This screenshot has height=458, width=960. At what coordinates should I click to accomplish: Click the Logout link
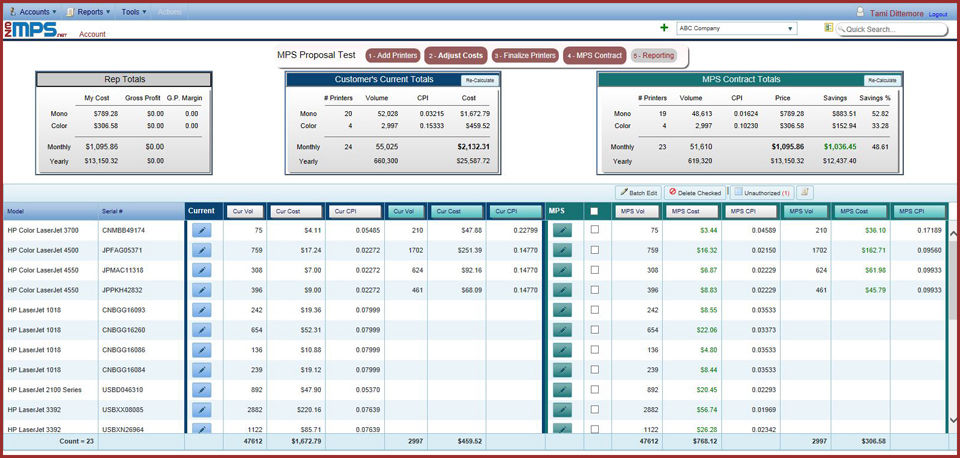tap(937, 14)
